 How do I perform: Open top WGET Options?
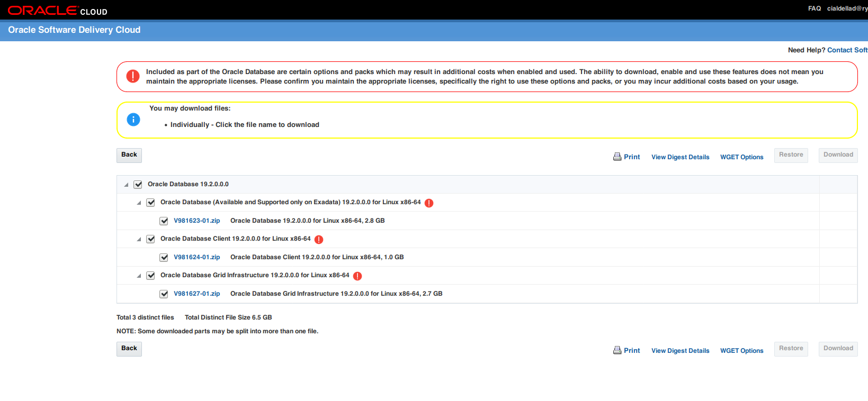pyautogui.click(x=741, y=157)
